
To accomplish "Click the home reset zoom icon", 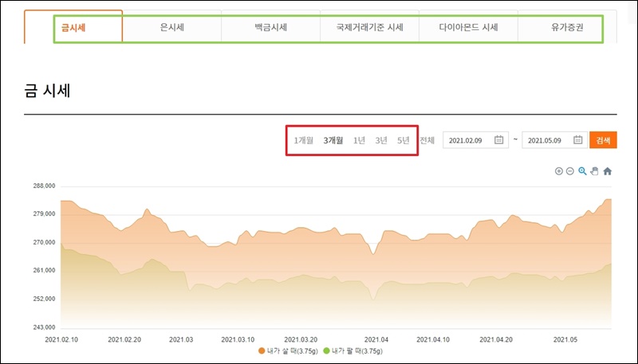I will (608, 171).
